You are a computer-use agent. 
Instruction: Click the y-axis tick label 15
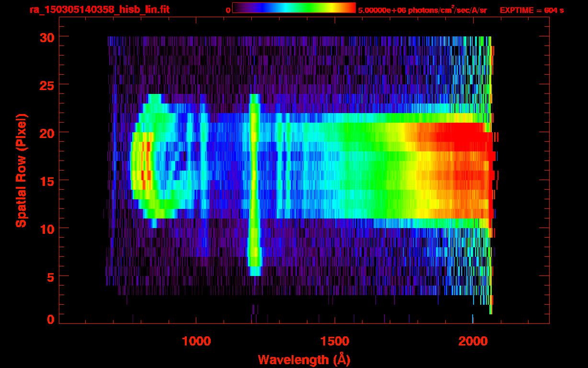click(46, 181)
